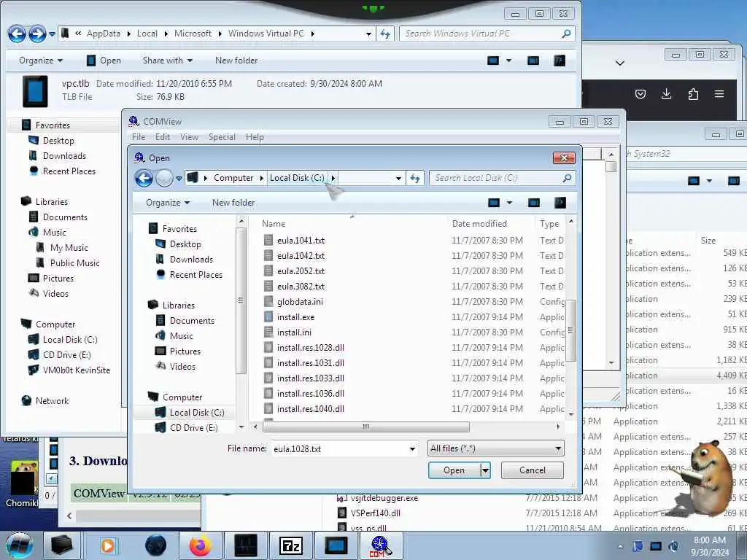Click the Forward arrow in the Open dialog

pos(164,178)
